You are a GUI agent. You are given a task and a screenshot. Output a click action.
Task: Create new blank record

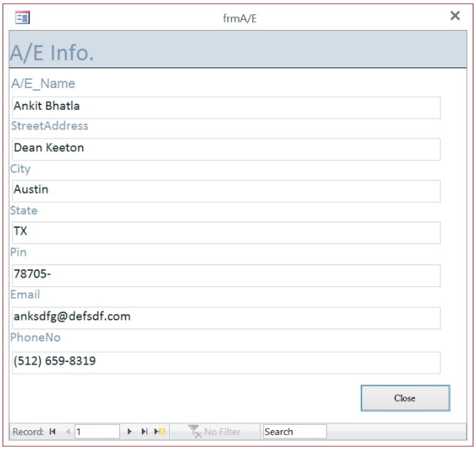160,431
